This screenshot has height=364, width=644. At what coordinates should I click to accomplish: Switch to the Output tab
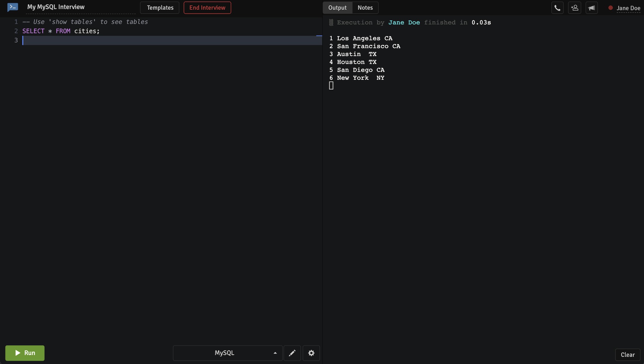(338, 8)
